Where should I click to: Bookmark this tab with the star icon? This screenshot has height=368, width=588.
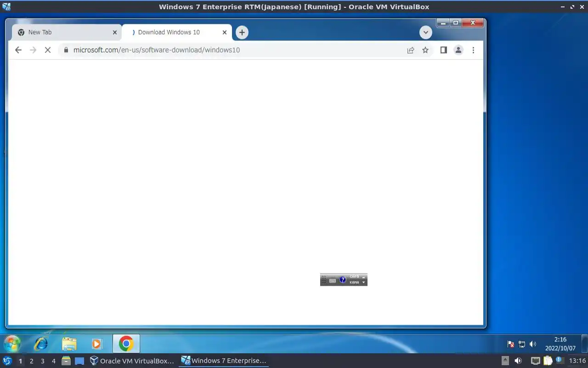point(425,50)
